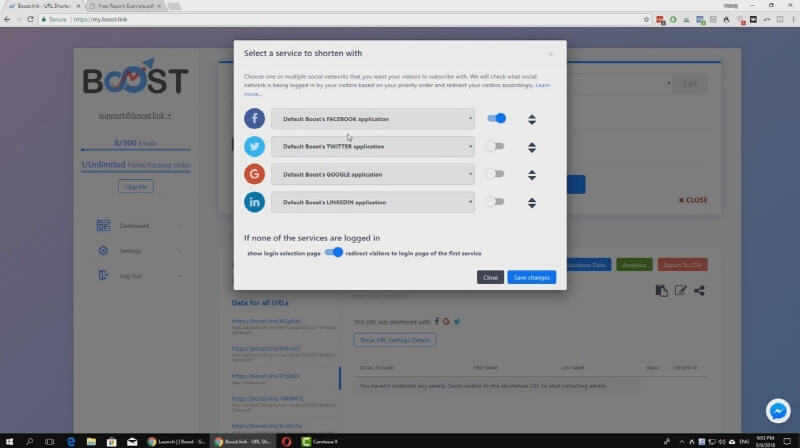
Task: Select Log Out in the sidebar
Action: coord(131,276)
